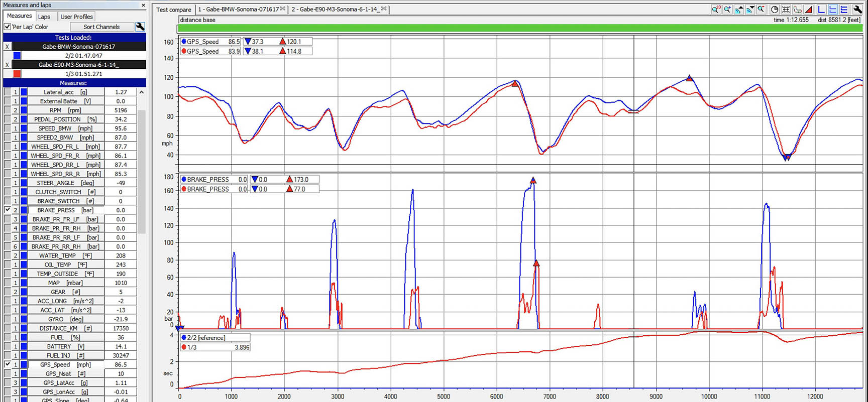
Task: Click the 1/3 time delta legend entry
Action: coord(215,347)
